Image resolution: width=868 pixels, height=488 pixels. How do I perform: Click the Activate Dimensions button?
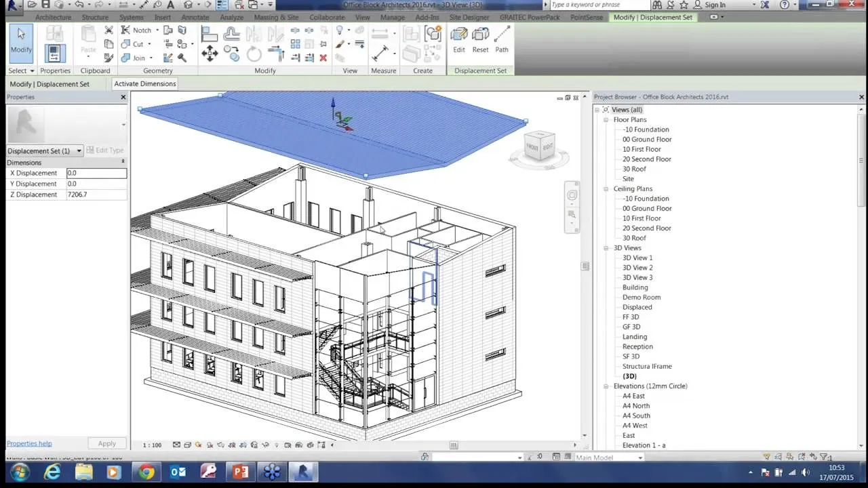click(145, 84)
